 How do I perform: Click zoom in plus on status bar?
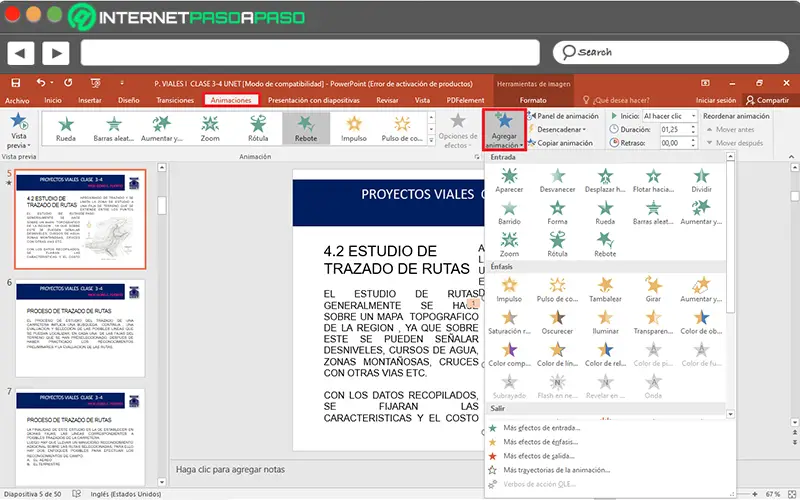tap(755, 494)
